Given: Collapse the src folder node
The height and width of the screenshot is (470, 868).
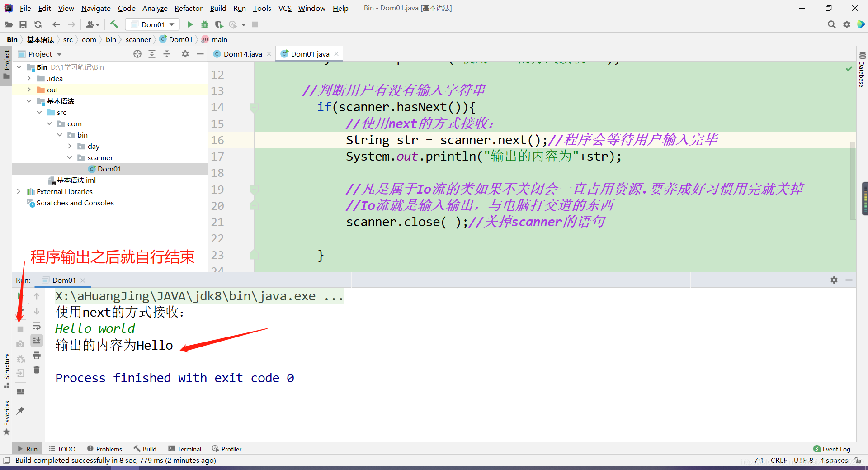Looking at the screenshot, I should [39, 112].
